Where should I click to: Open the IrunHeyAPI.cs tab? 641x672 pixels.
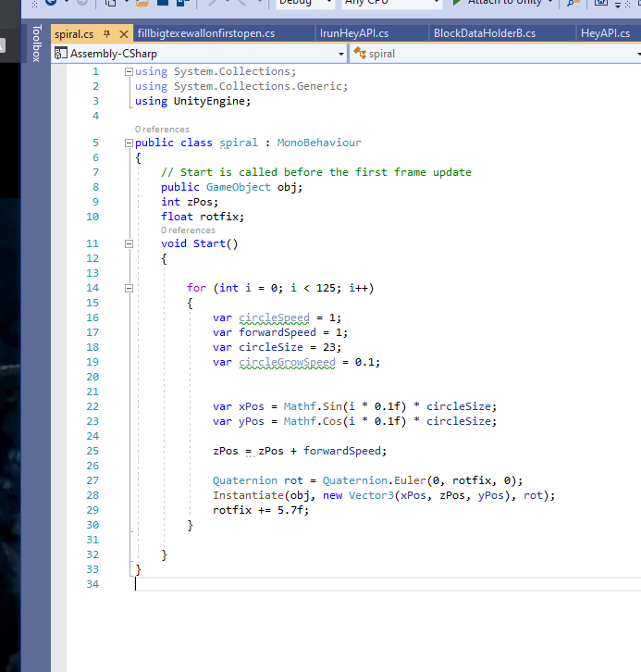(x=353, y=34)
